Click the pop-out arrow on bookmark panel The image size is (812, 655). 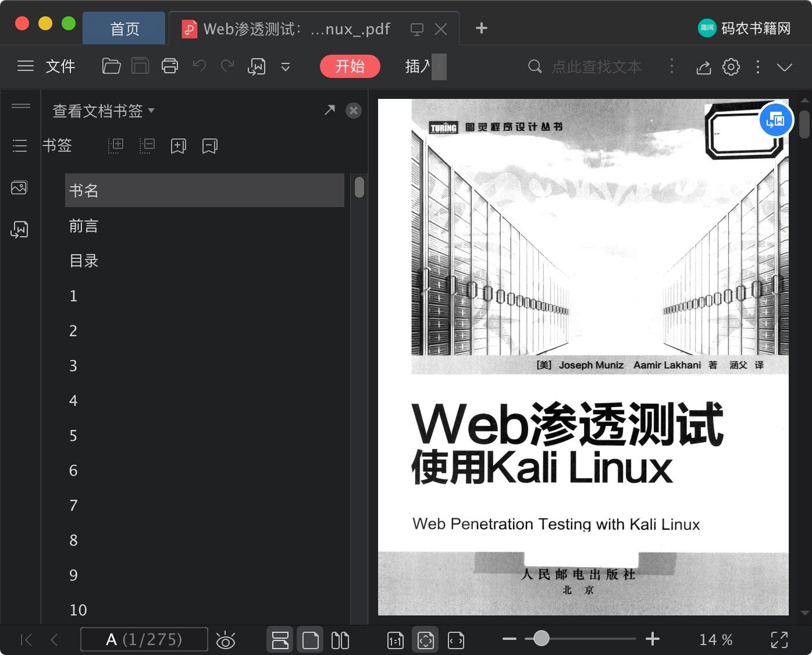[x=330, y=110]
